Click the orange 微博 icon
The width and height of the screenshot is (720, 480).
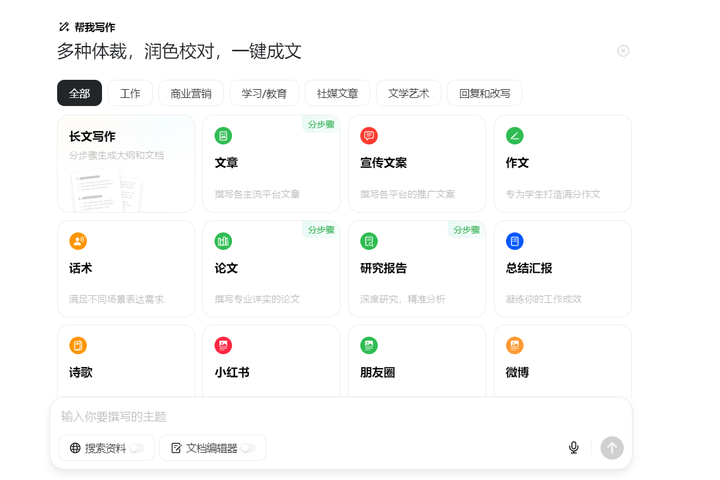[515, 346]
